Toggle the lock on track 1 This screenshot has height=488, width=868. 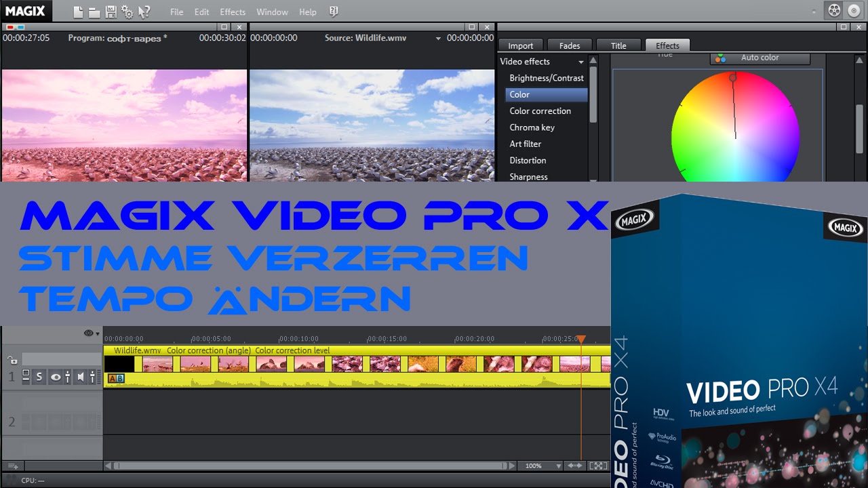[x=12, y=361]
